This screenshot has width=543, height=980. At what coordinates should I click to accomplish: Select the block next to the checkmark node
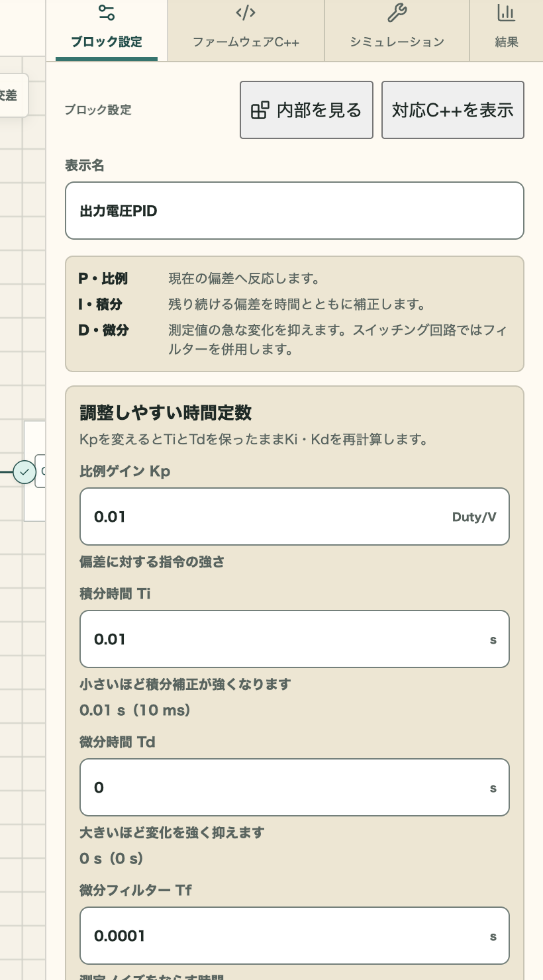click(40, 471)
